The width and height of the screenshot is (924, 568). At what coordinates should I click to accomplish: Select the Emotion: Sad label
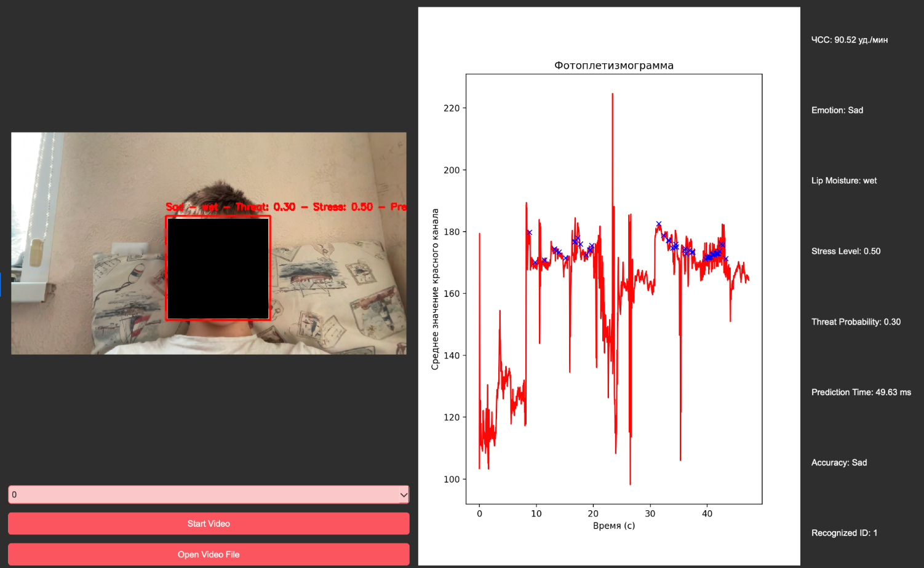point(837,111)
